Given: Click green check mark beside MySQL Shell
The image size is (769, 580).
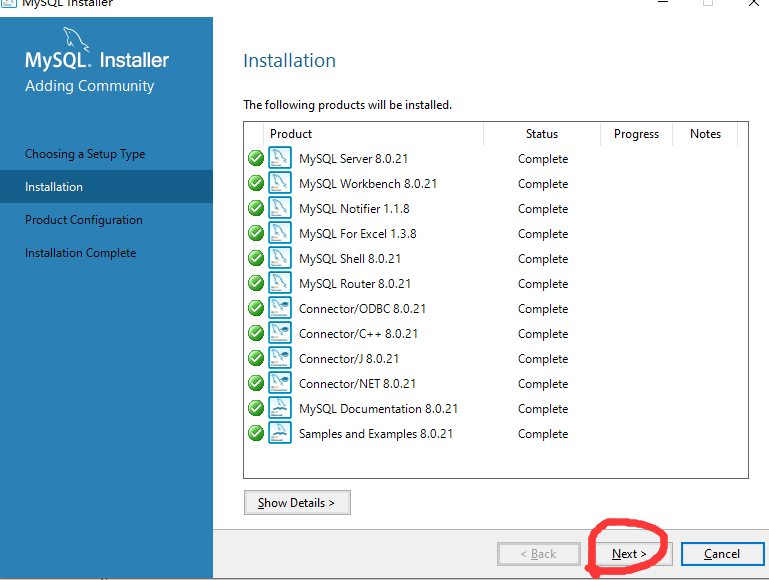Looking at the screenshot, I should coord(256,258).
